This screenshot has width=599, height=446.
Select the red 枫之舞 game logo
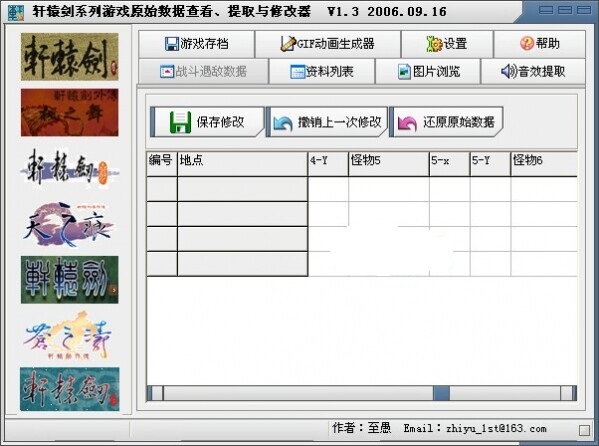click(70, 112)
